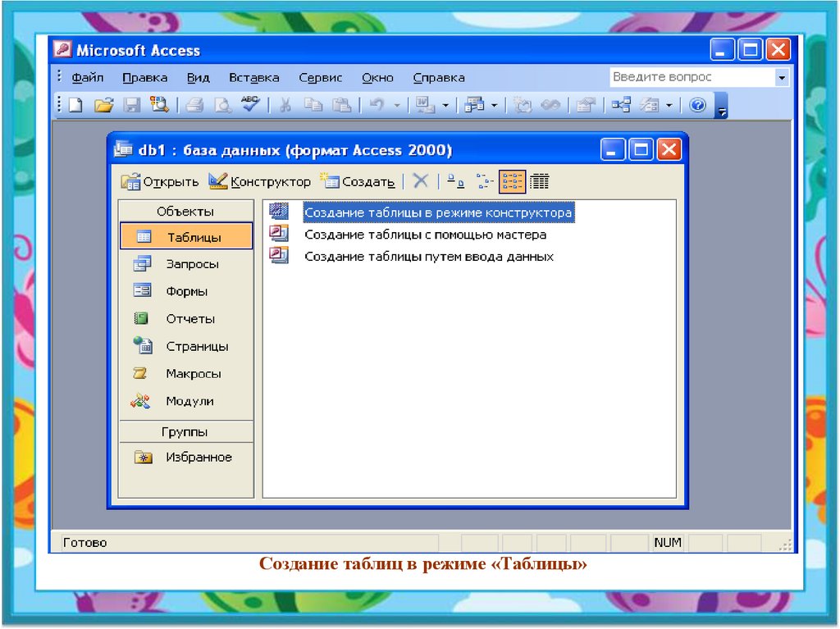
Task: Open the Undo dropdown arrow
Action: pyautogui.click(x=397, y=105)
